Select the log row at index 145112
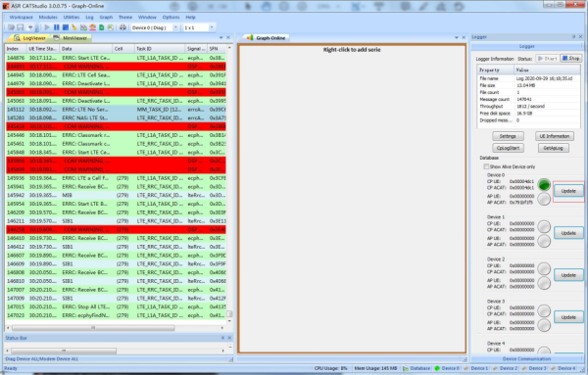This screenshot has width=588, height=375. tap(116, 110)
